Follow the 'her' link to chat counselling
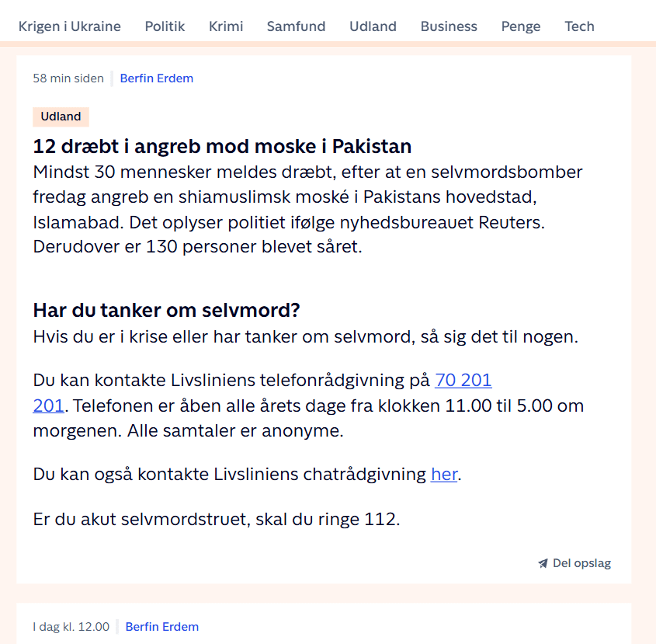This screenshot has height=644, width=656. coord(443,474)
